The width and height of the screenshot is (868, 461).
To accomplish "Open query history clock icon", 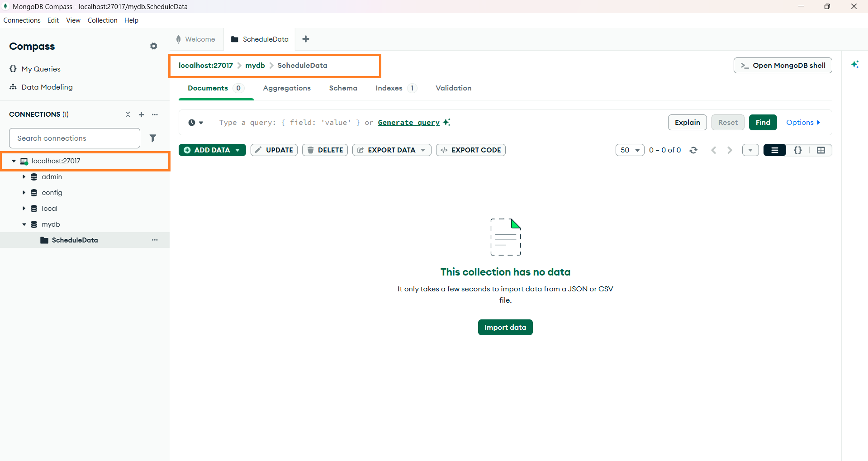I will 192,122.
